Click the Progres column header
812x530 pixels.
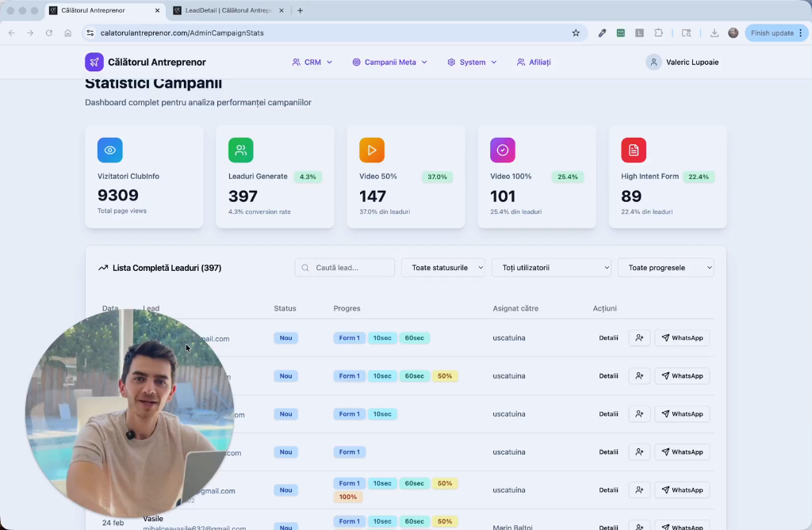[x=347, y=308]
